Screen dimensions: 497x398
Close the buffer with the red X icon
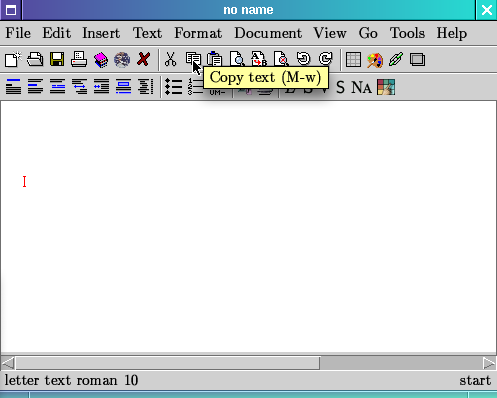click(143, 60)
